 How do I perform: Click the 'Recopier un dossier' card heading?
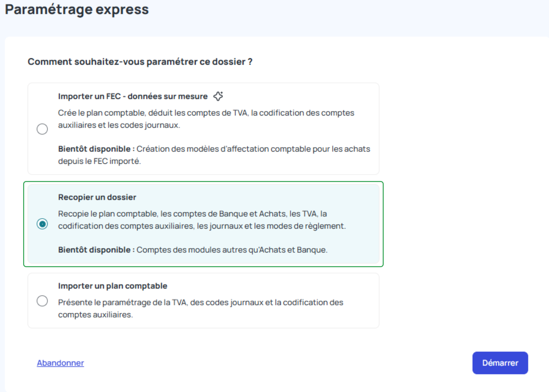click(97, 197)
